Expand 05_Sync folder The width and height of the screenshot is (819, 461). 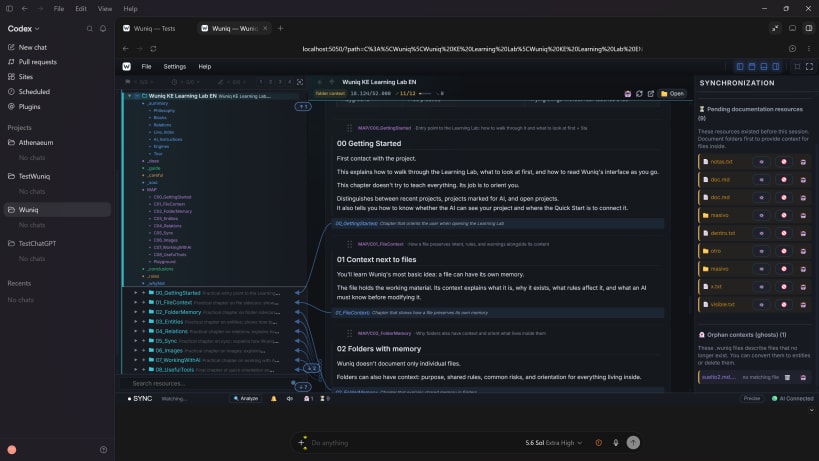coord(136,341)
